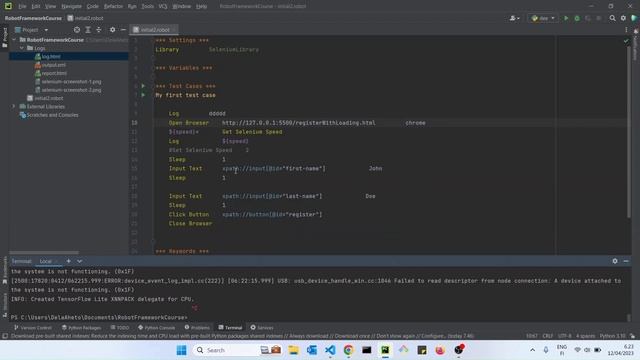Image resolution: width=640 pixels, height=360 pixels.
Task: Hide the Terminal panel
Action: (626, 261)
